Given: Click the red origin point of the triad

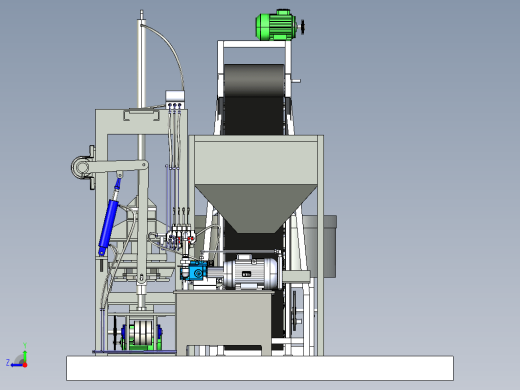Looking at the screenshot, I should [x=25, y=365].
